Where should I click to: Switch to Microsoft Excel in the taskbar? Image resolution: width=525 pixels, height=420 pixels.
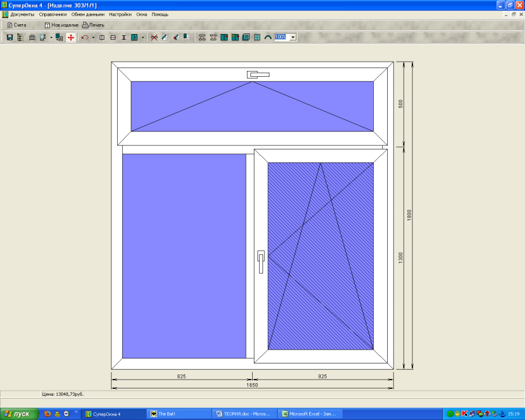pyautogui.click(x=311, y=414)
